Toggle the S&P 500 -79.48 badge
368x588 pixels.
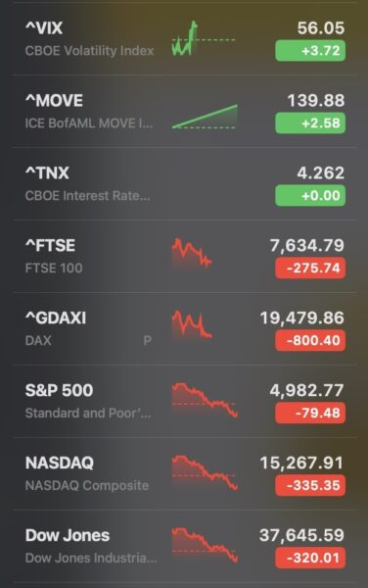pos(310,413)
